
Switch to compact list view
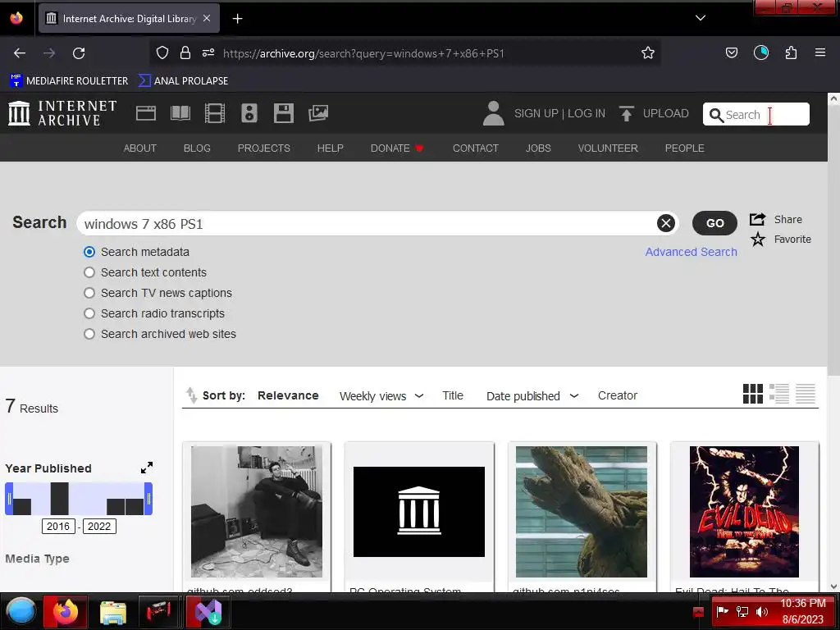coord(806,394)
